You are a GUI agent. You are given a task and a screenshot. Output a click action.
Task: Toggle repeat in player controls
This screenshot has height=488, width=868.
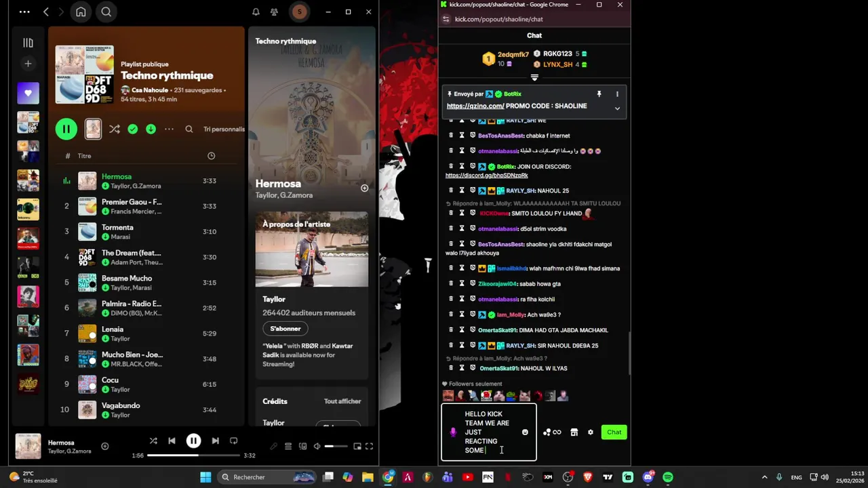(233, 441)
